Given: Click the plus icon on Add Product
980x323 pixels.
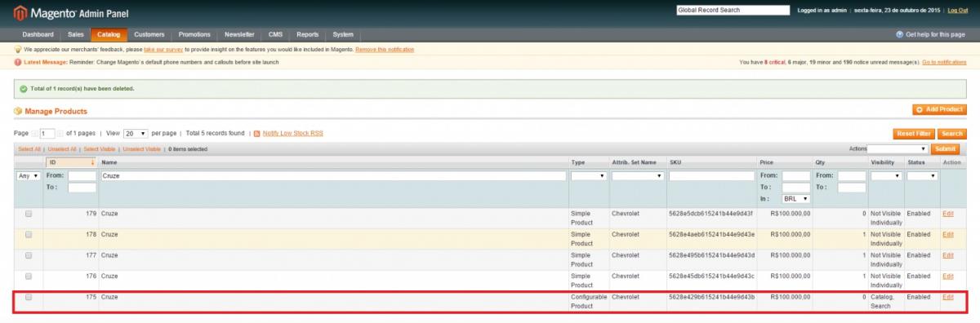Looking at the screenshot, I should 920,109.
